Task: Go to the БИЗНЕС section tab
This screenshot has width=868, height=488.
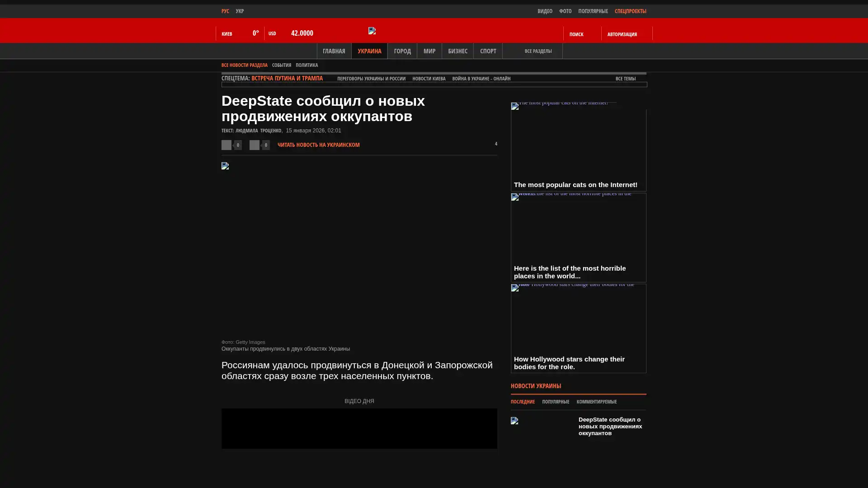Action: (458, 52)
